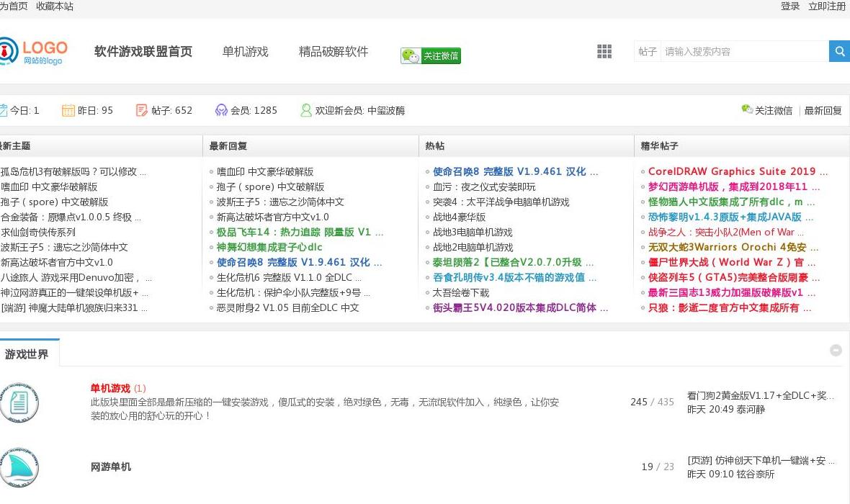Click the members icon beside 会员: 1285
This screenshot has width=850, height=504.
pyautogui.click(x=221, y=111)
